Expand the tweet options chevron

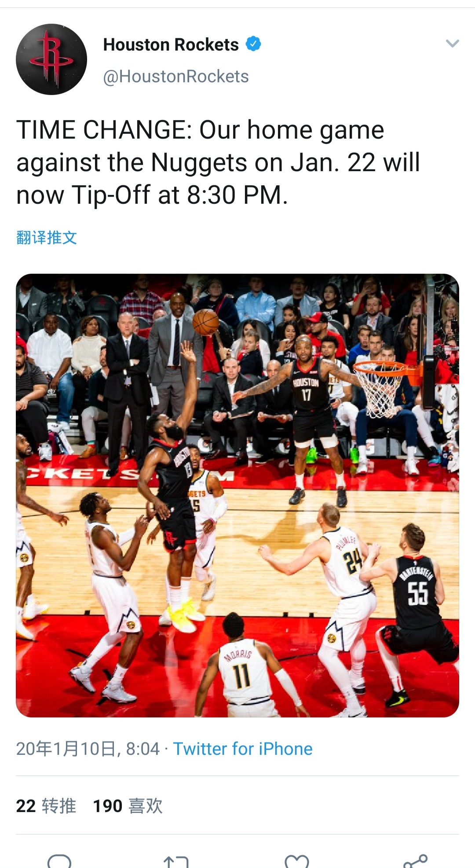tap(453, 43)
